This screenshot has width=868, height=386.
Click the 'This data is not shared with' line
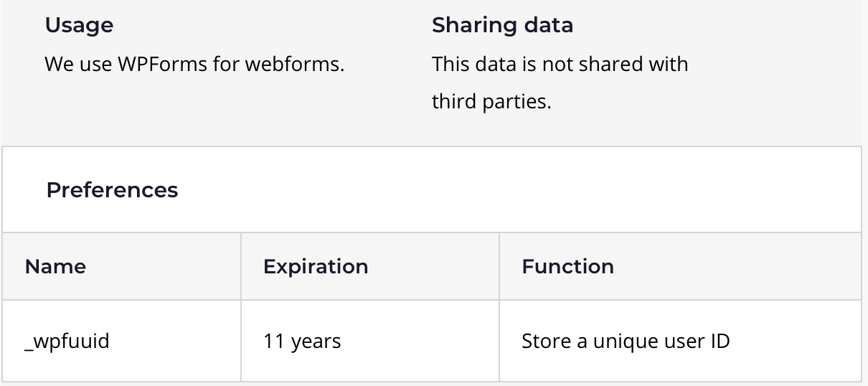point(560,64)
